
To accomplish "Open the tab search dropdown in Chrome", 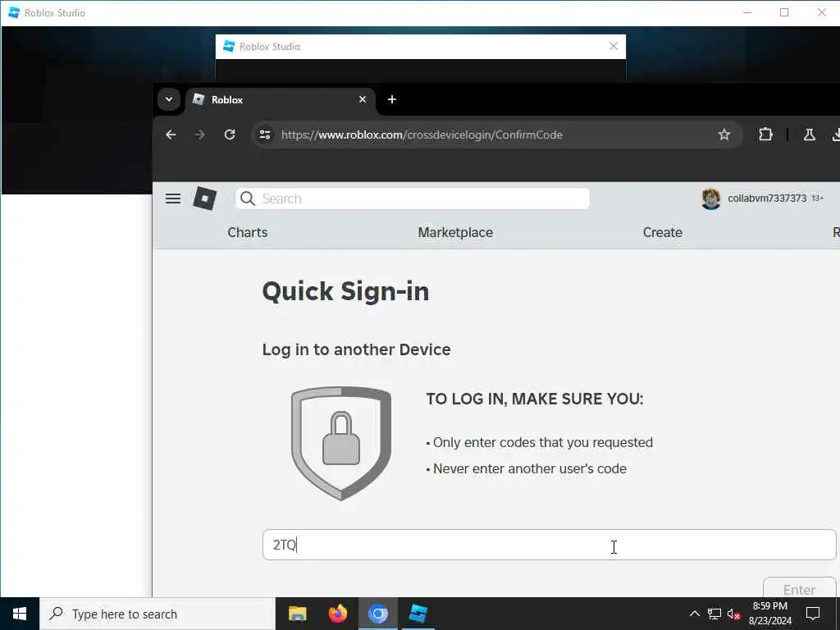I will pyautogui.click(x=169, y=99).
